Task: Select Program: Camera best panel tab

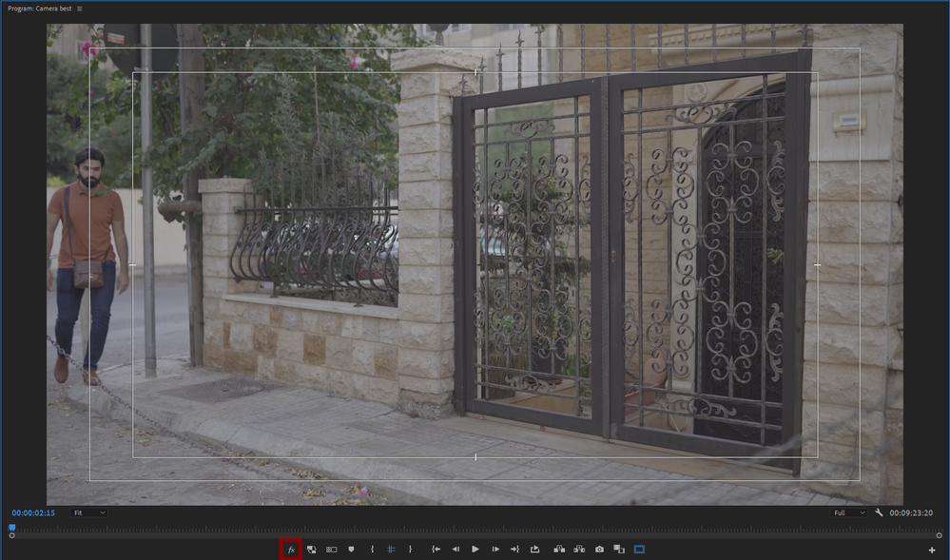Action: (x=39, y=9)
